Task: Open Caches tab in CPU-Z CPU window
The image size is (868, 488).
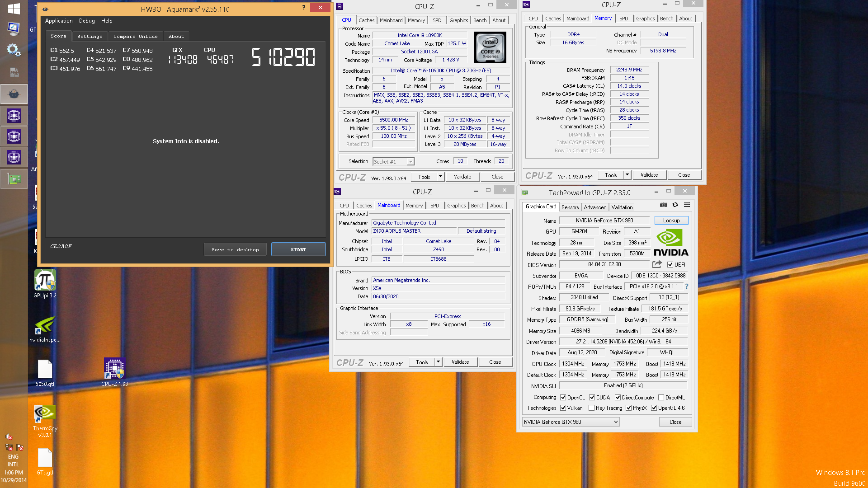Action: pyautogui.click(x=366, y=20)
